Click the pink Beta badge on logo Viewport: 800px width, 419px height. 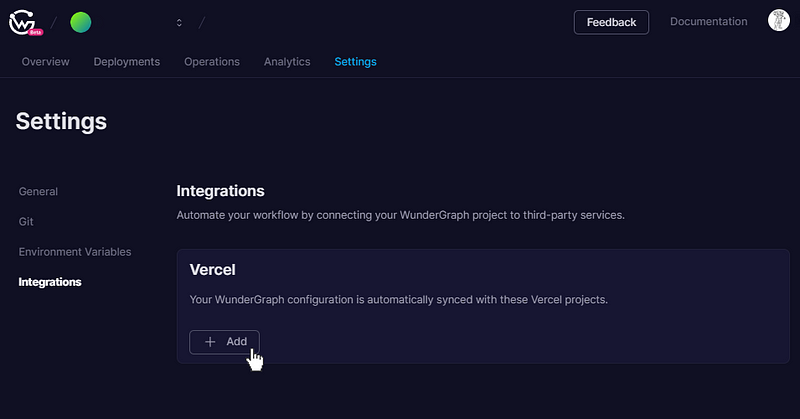pos(36,32)
